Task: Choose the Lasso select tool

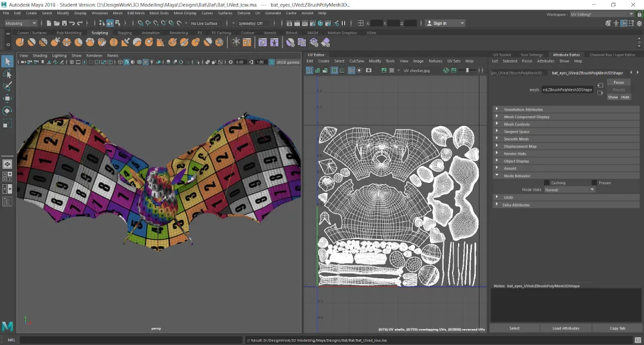Action: 7,74
